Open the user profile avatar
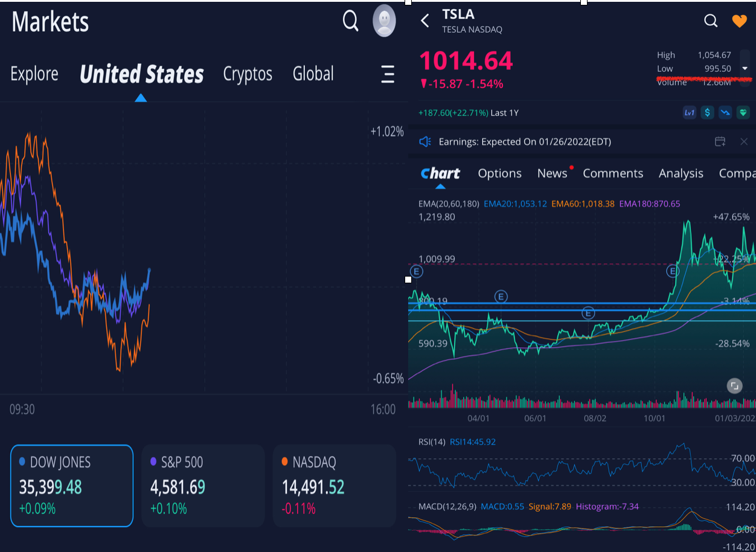The width and height of the screenshot is (756, 552). tap(385, 21)
